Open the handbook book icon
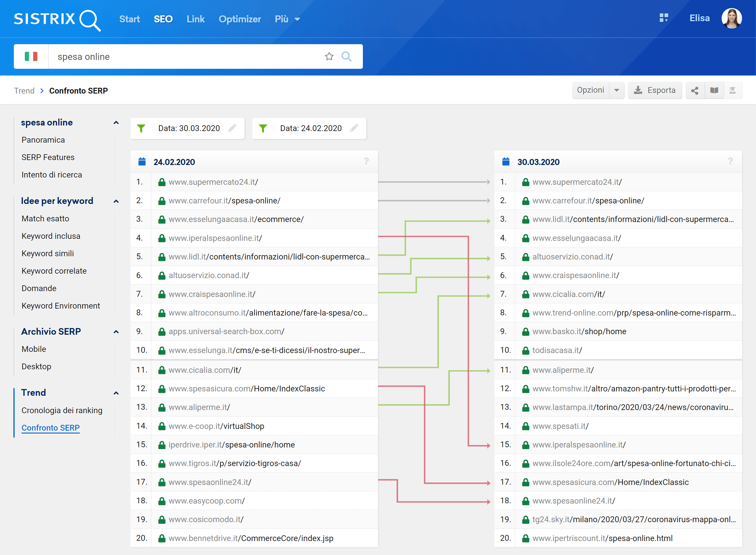 714,90
